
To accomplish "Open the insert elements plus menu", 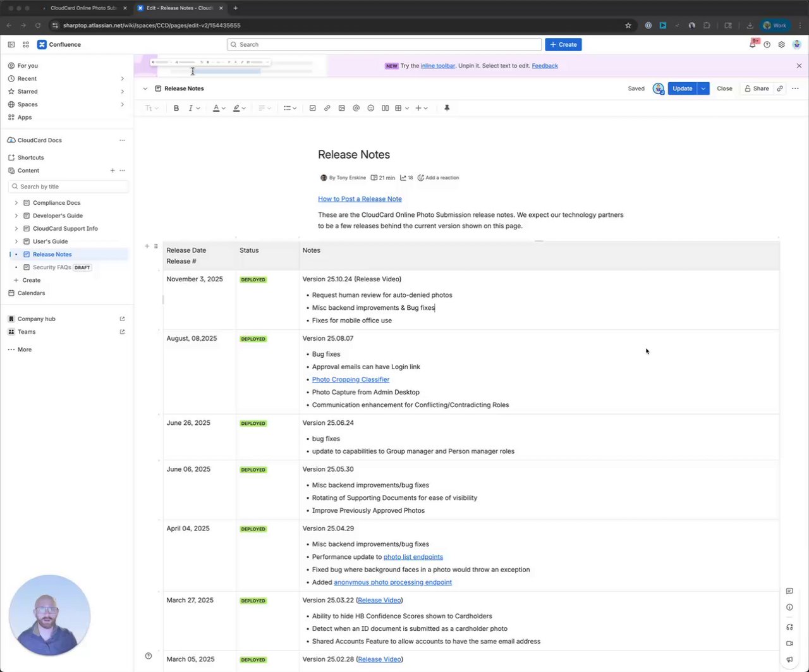I will [x=421, y=108].
